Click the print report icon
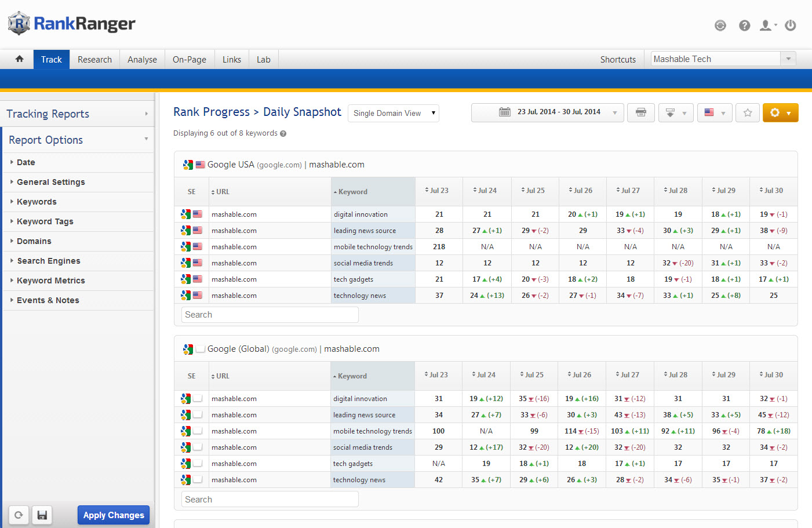 [640, 112]
